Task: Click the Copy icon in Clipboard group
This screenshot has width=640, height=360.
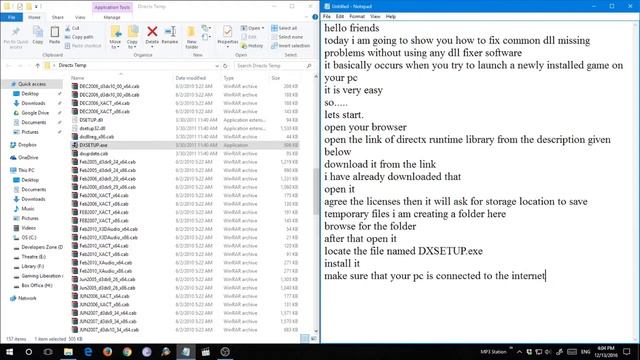Action: pos(38,35)
